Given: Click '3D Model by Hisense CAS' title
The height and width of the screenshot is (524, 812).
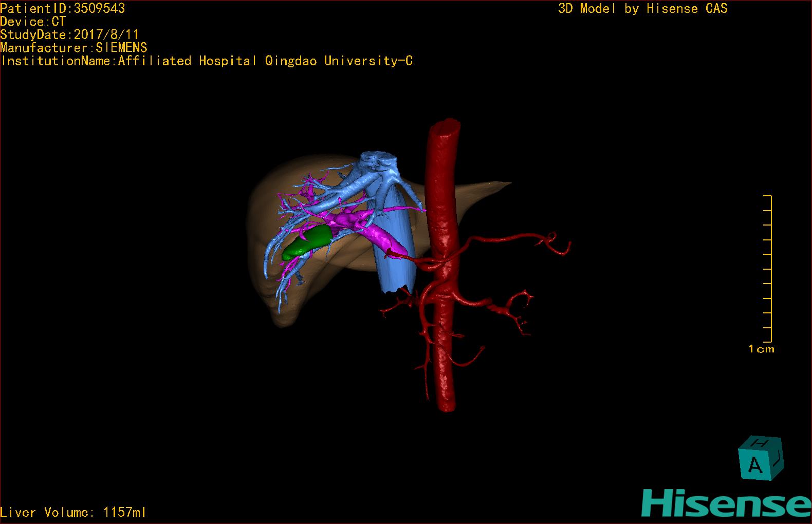Looking at the screenshot, I should pos(643,8).
